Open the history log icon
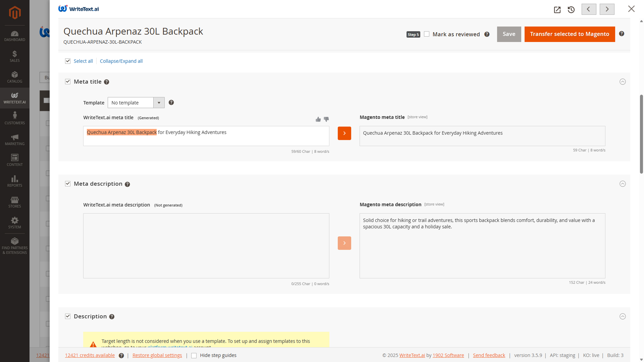 coord(571,10)
